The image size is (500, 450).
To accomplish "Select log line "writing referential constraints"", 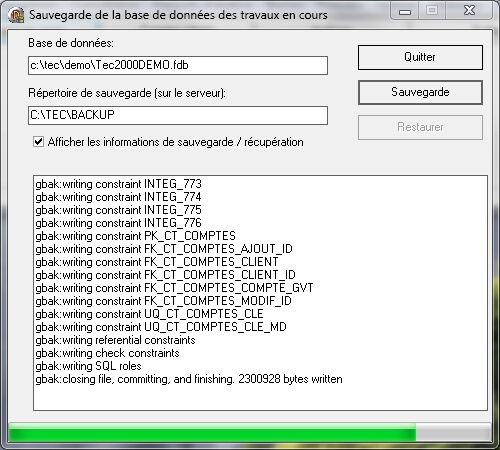I will pyautogui.click(x=115, y=340).
